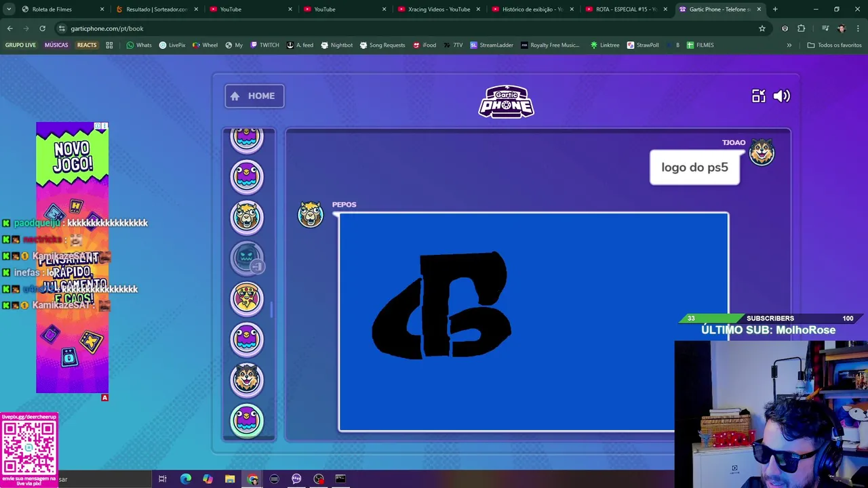Open the Song Requests bookmark
Image resolution: width=868 pixels, height=488 pixels.
[x=382, y=45]
